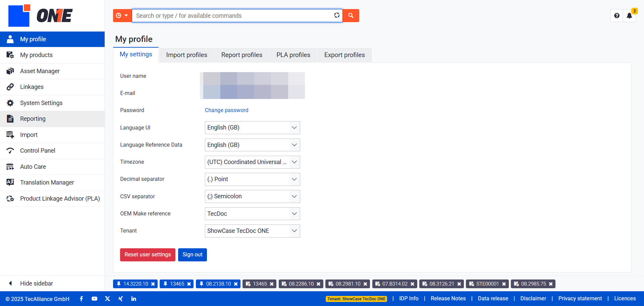The height and width of the screenshot is (306, 644).
Task: Click the Change password link
Action: point(227,110)
